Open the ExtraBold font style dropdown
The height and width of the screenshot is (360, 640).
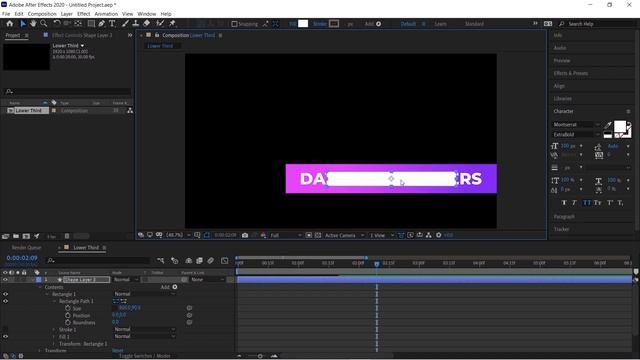pos(576,134)
